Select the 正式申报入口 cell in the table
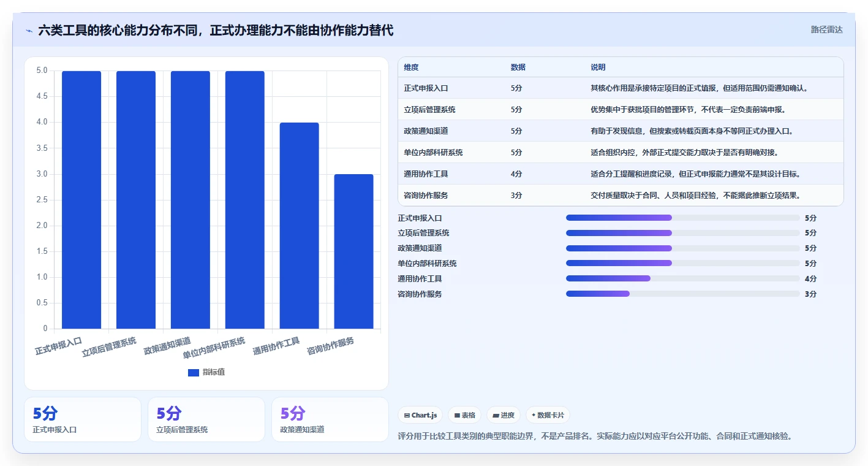This screenshot has height=466, width=868. 426,88
